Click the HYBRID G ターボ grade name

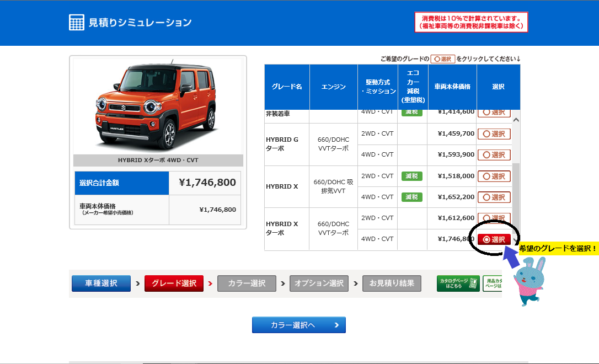coord(282,144)
